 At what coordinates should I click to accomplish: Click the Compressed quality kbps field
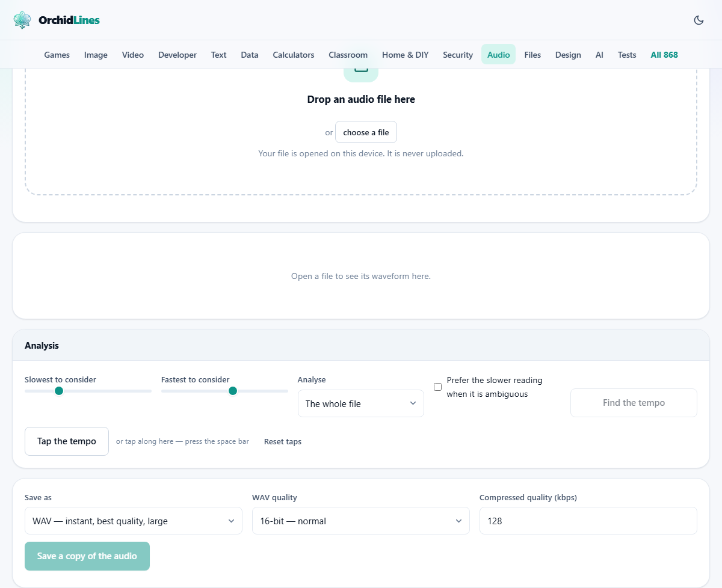(588, 521)
